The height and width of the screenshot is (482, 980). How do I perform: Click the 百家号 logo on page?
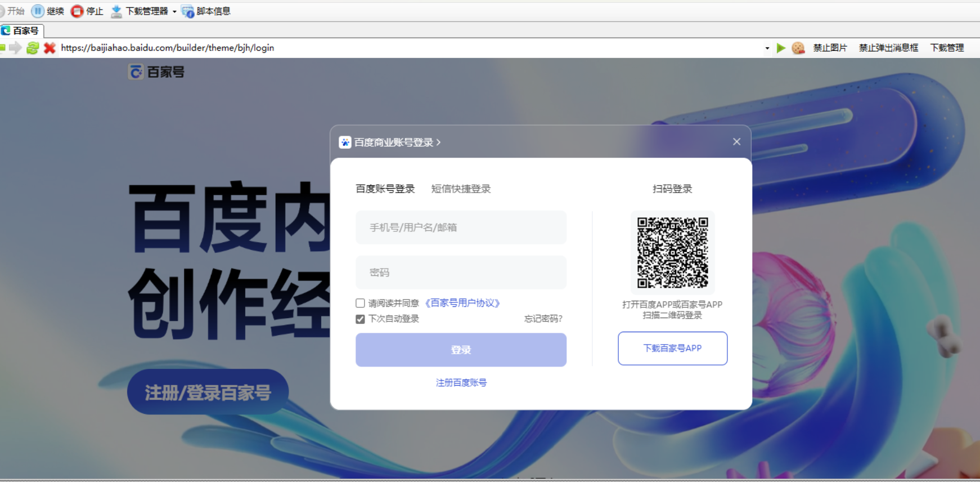156,72
